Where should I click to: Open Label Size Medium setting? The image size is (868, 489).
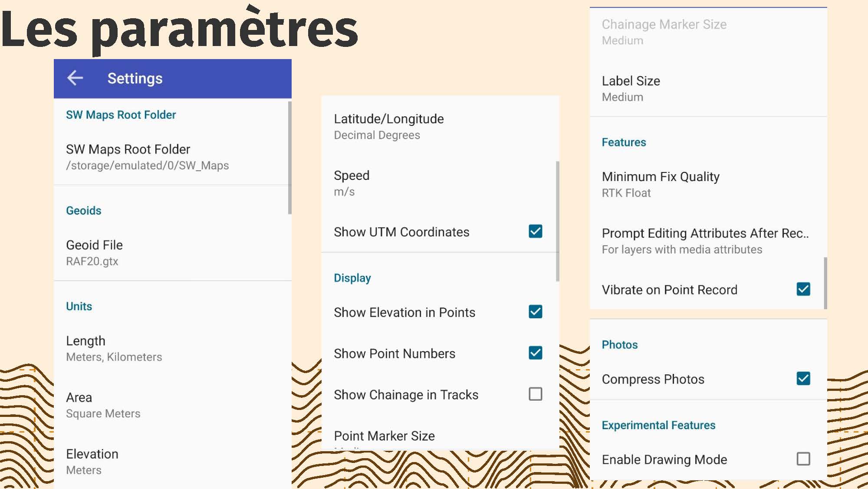click(x=631, y=89)
